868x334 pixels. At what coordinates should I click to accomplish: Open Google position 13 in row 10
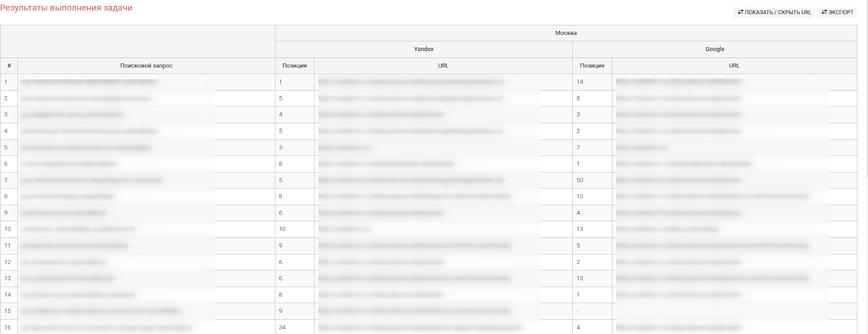click(580, 229)
